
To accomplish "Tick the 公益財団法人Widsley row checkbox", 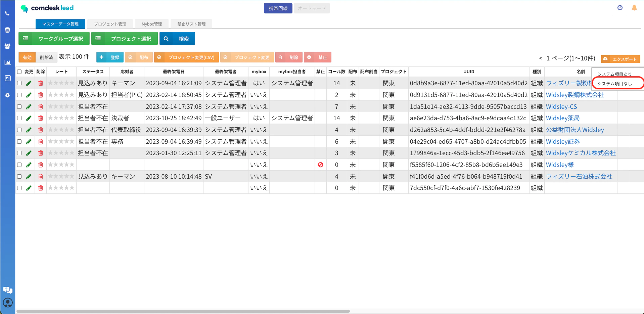I will [19, 130].
